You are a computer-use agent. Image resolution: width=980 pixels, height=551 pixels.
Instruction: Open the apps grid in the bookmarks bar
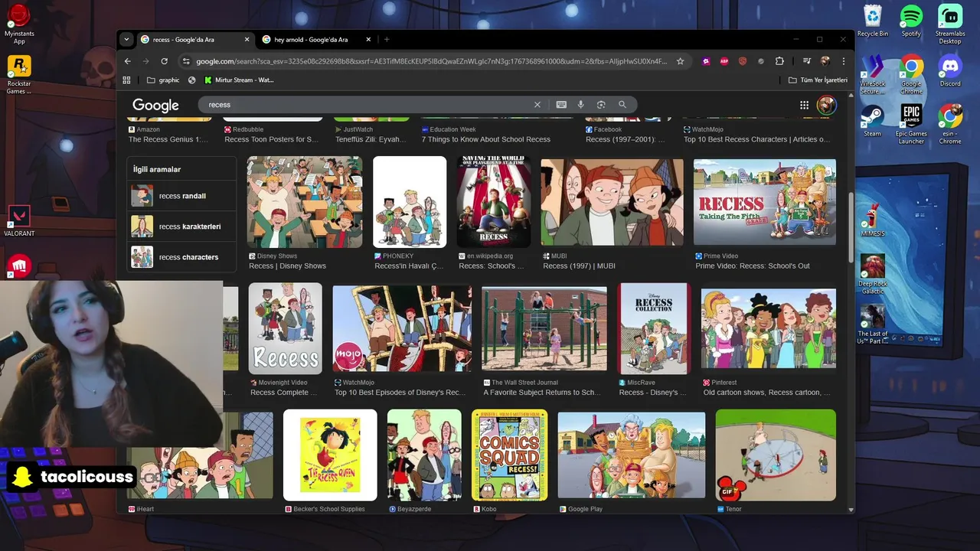(x=127, y=80)
